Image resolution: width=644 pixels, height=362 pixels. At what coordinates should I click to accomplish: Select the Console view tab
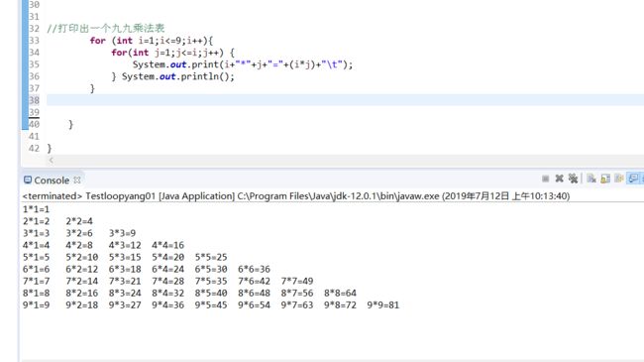pos(52,181)
